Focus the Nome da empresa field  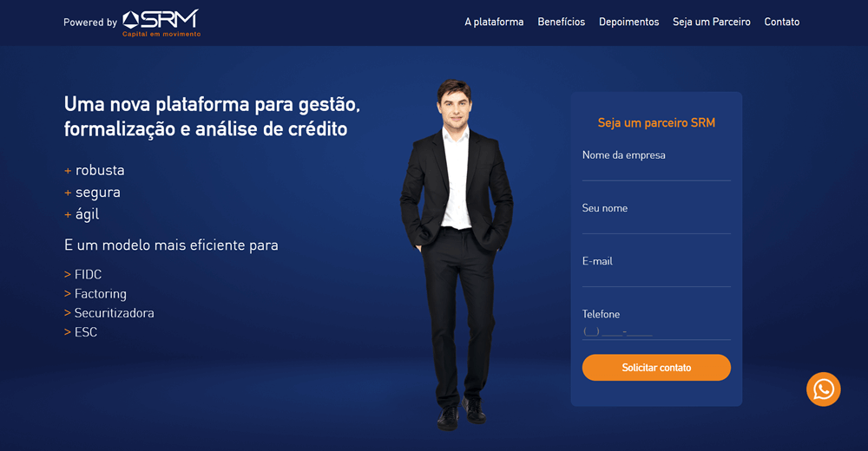tap(656, 171)
